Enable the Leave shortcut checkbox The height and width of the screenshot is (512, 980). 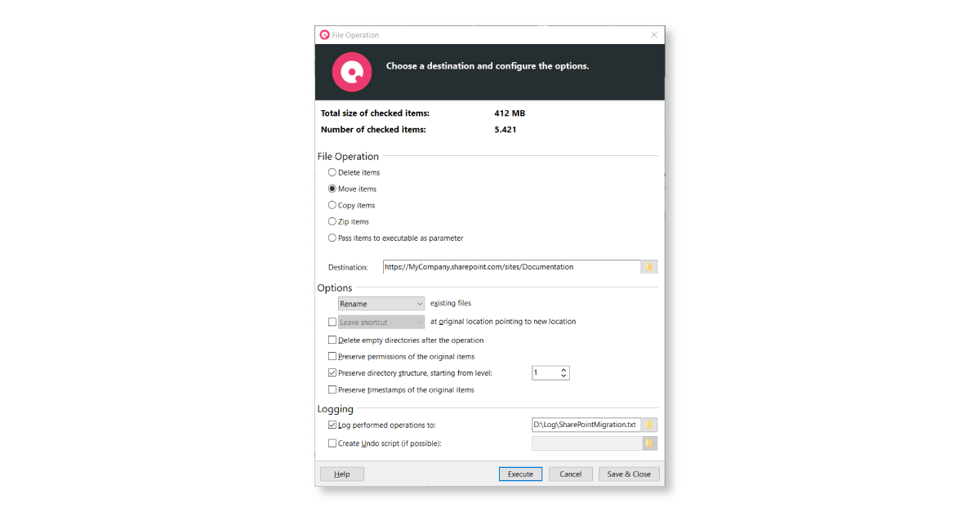pyautogui.click(x=332, y=322)
